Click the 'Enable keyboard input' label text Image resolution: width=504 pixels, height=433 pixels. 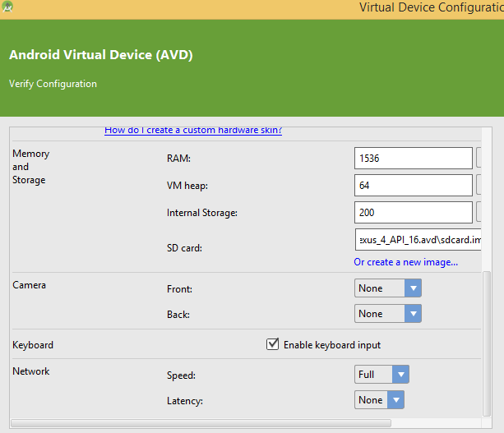(332, 345)
